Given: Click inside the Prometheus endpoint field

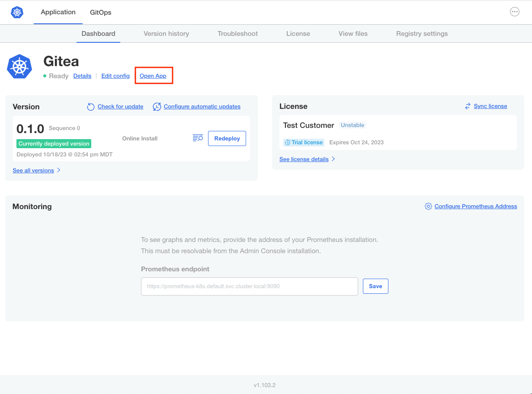Looking at the screenshot, I should tap(249, 286).
